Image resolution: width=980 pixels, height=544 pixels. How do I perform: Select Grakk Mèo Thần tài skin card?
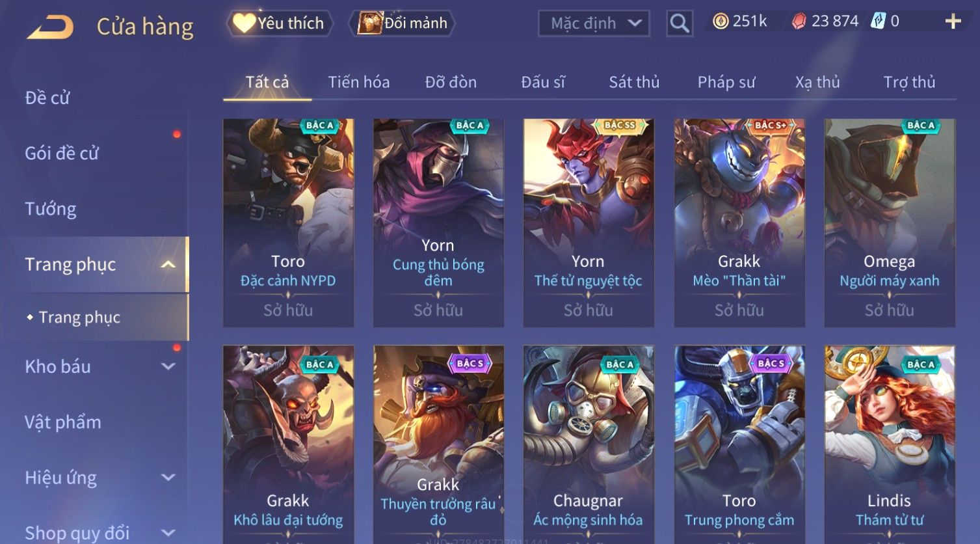739,223
